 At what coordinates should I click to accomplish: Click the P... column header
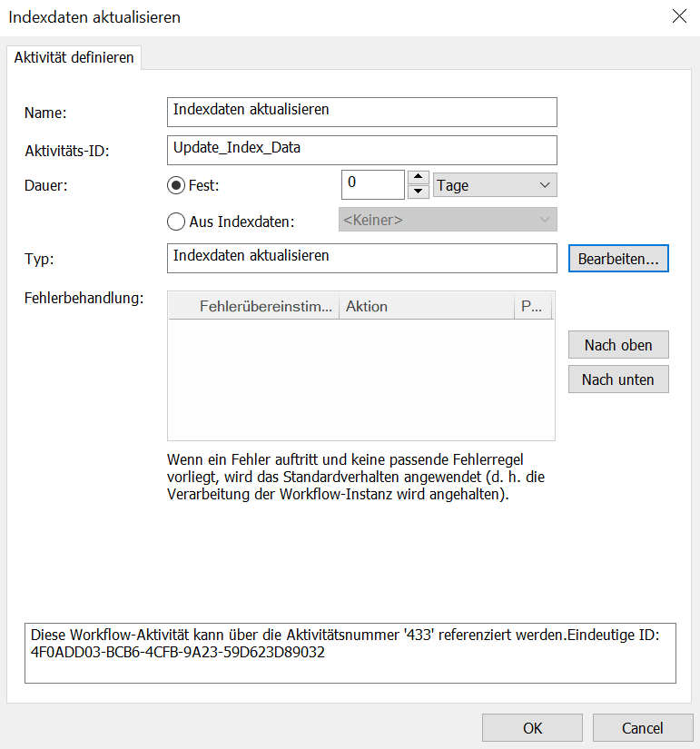pos(532,307)
